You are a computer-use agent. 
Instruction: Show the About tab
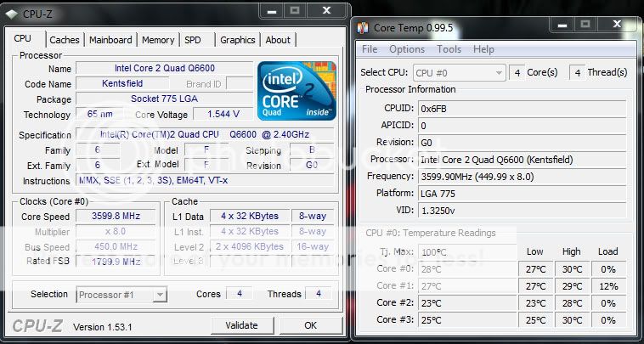[278, 40]
